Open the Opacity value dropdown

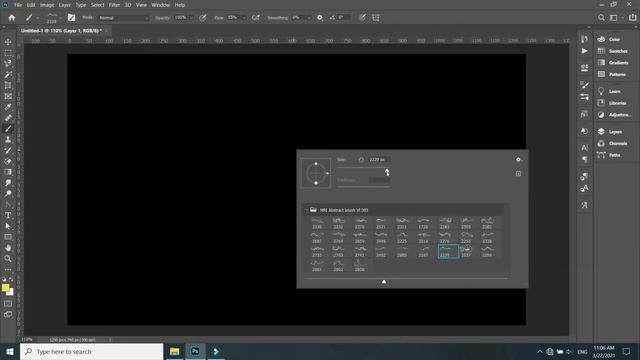pos(191,18)
